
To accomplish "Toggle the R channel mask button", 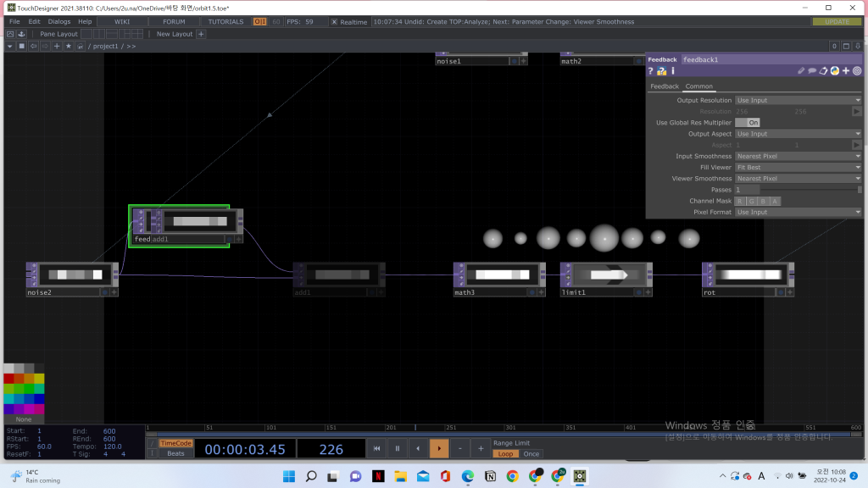I will [739, 201].
